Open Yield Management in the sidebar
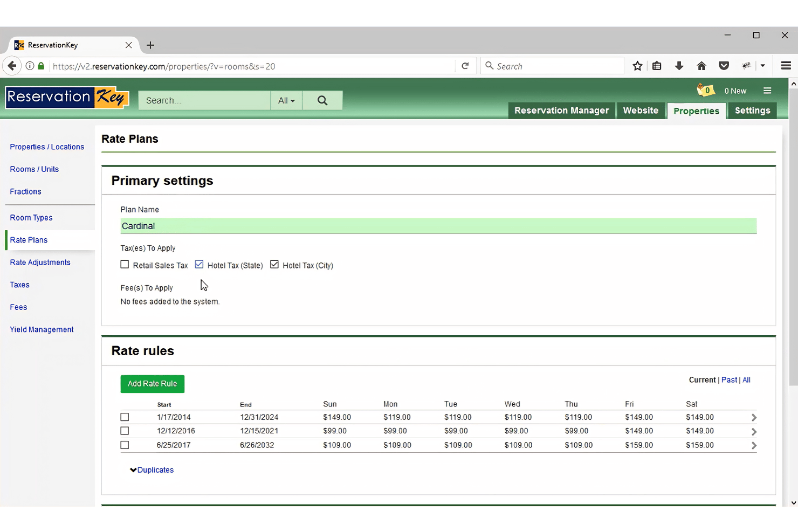Viewport: 798px width, 532px height. pos(42,329)
